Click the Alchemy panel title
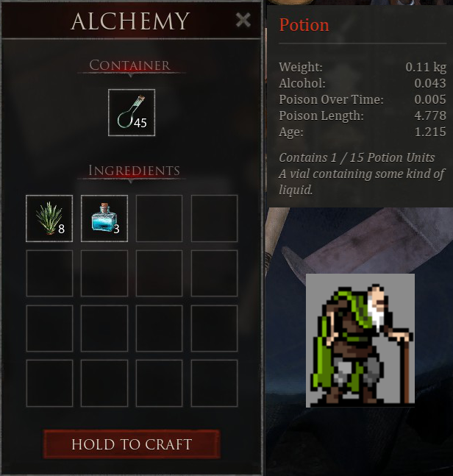453x476 pixels. click(130, 21)
